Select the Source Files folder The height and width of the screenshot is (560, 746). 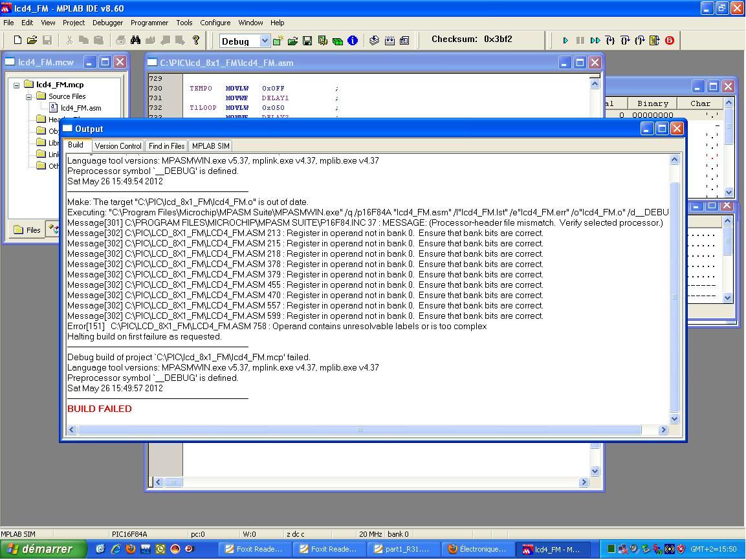tap(67, 96)
